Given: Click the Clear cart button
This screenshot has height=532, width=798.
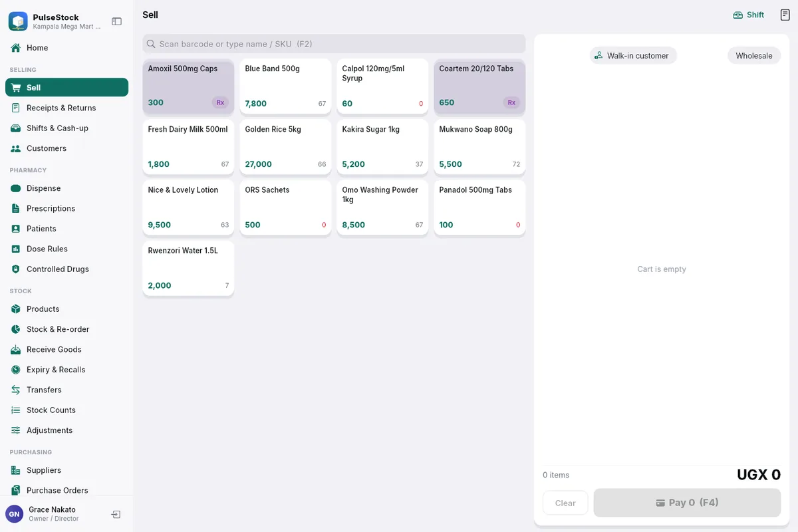Looking at the screenshot, I should [x=565, y=503].
